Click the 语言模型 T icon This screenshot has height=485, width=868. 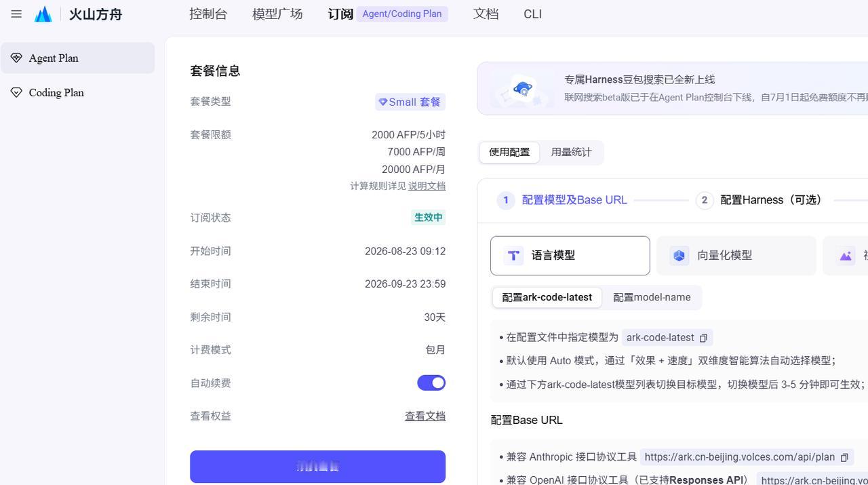[513, 256]
